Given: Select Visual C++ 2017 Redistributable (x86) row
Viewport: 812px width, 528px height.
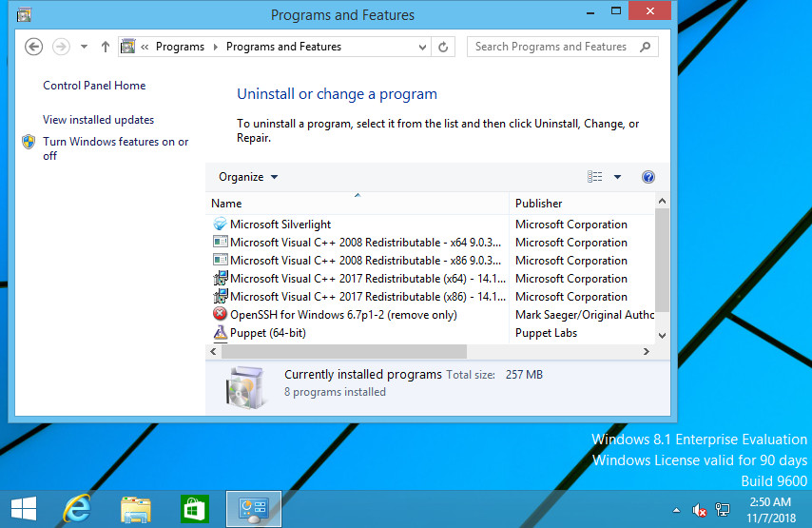Looking at the screenshot, I should 358,297.
